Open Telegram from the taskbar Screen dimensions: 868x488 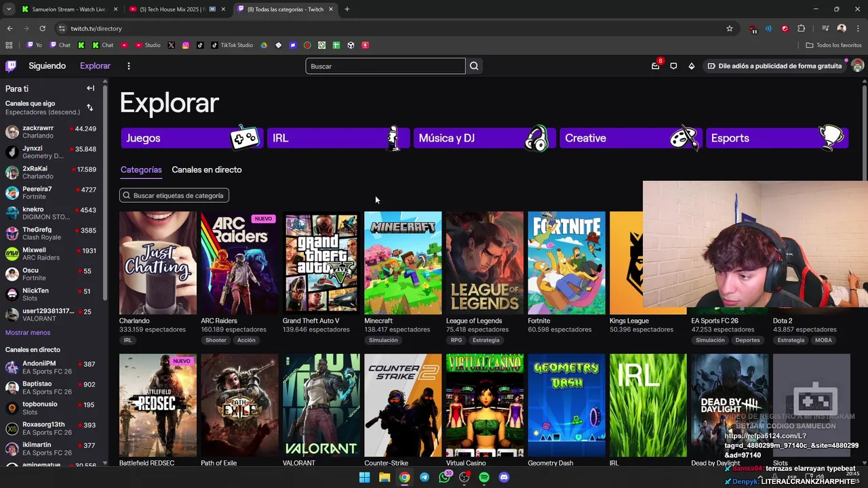click(x=425, y=477)
